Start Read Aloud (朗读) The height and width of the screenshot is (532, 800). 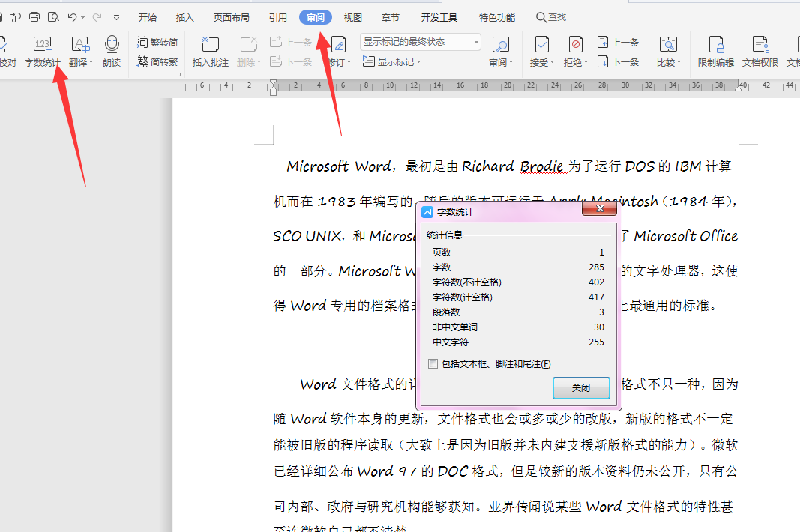click(x=112, y=52)
